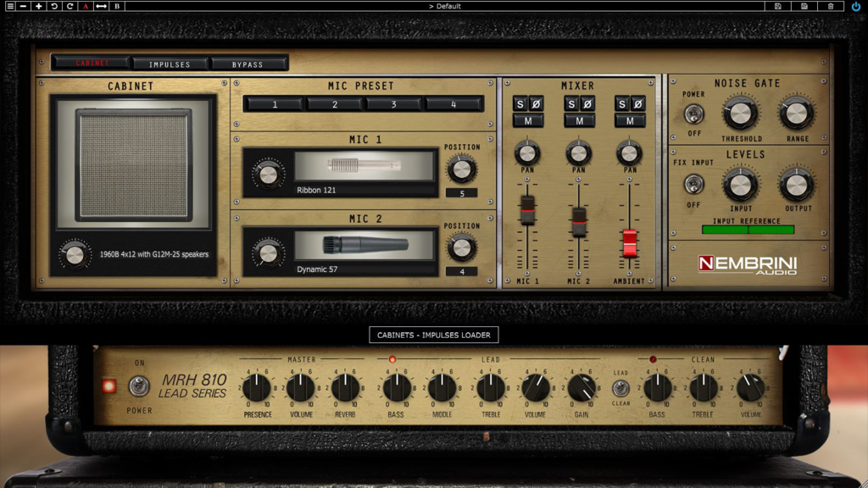
Task: Click the blue power bypass icon
Action: 856,6
